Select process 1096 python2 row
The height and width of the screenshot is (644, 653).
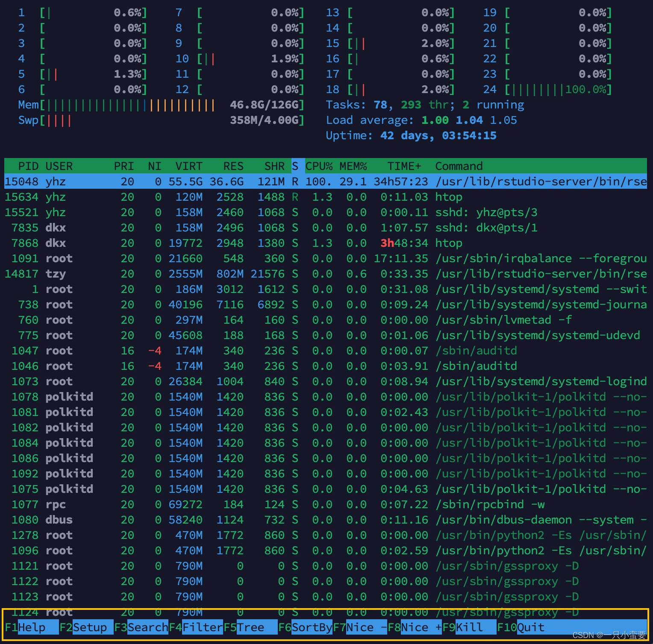click(326, 550)
